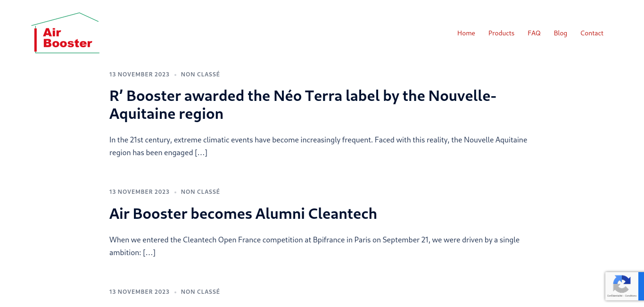The image size is (644, 307).
Task: Click the date of the Néo Terra post
Action: (139, 74)
